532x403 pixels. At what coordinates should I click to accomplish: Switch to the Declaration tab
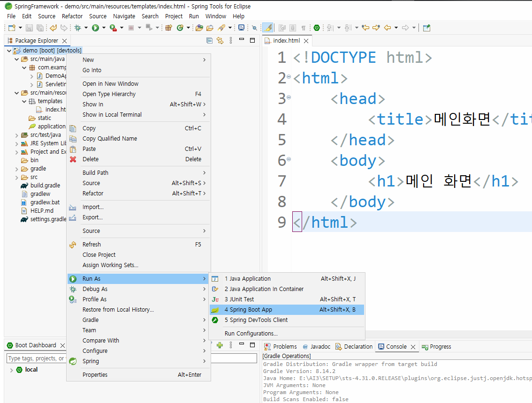coord(354,347)
